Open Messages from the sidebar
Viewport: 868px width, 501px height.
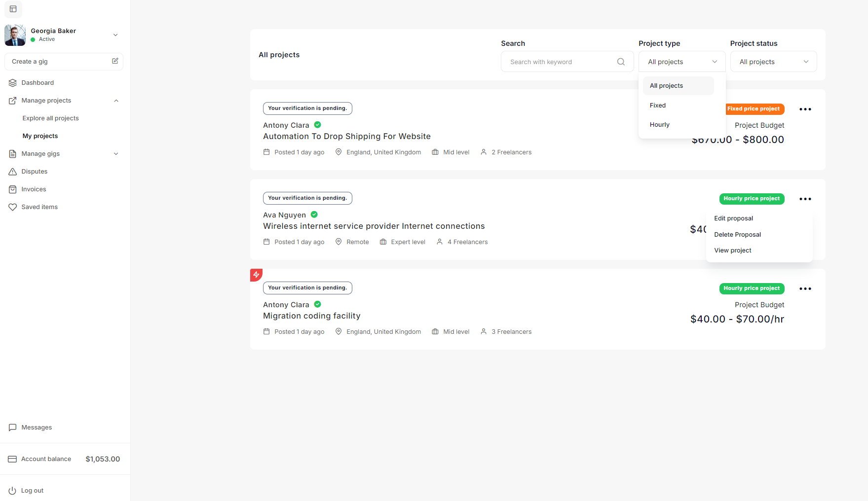click(37, 428)
